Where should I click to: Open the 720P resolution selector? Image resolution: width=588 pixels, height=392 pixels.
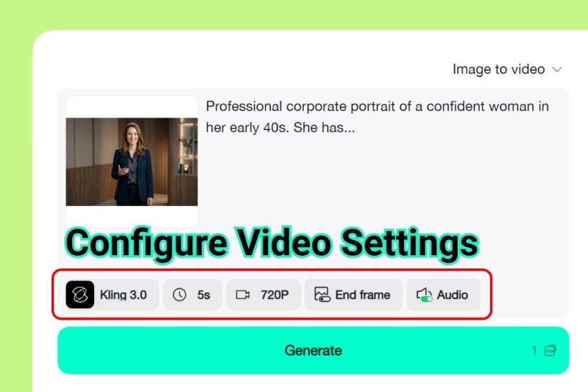(x=264, y=294)
